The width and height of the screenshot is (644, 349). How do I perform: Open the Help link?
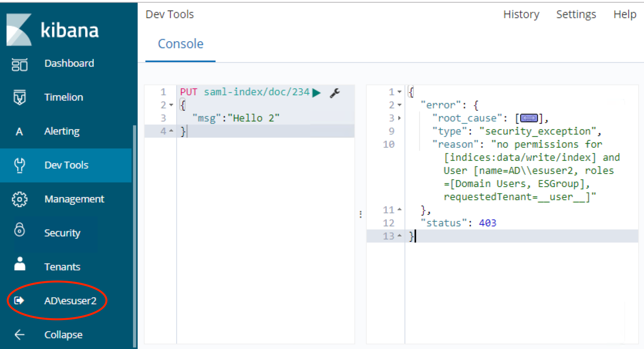click(624, 14)
